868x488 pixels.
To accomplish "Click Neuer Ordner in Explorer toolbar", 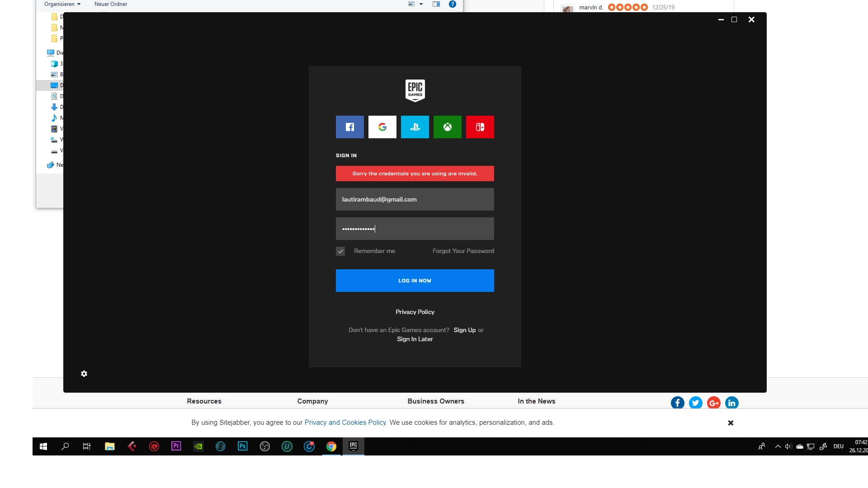I will [111, 4].
